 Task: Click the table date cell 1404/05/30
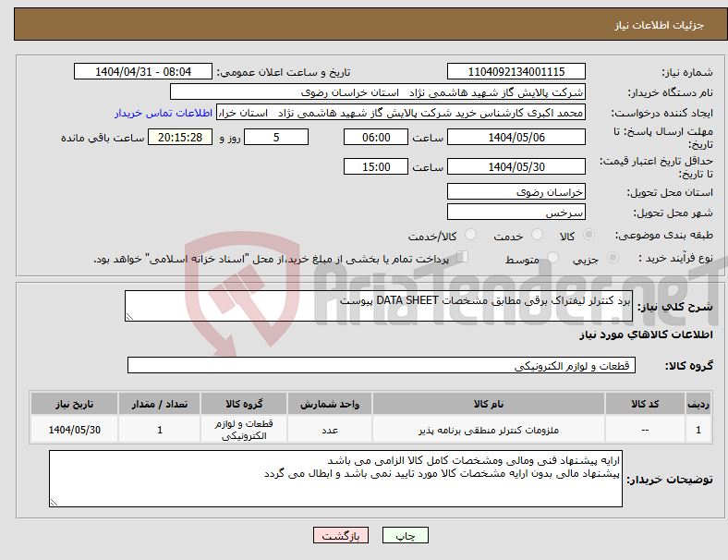pos(74,430)
